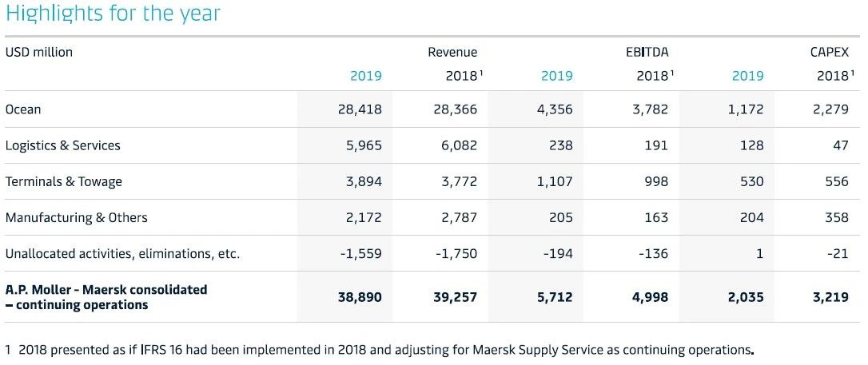Select the Ocean row label
The height and width of the screenshot is (365, 868).
tap(23, 109)
